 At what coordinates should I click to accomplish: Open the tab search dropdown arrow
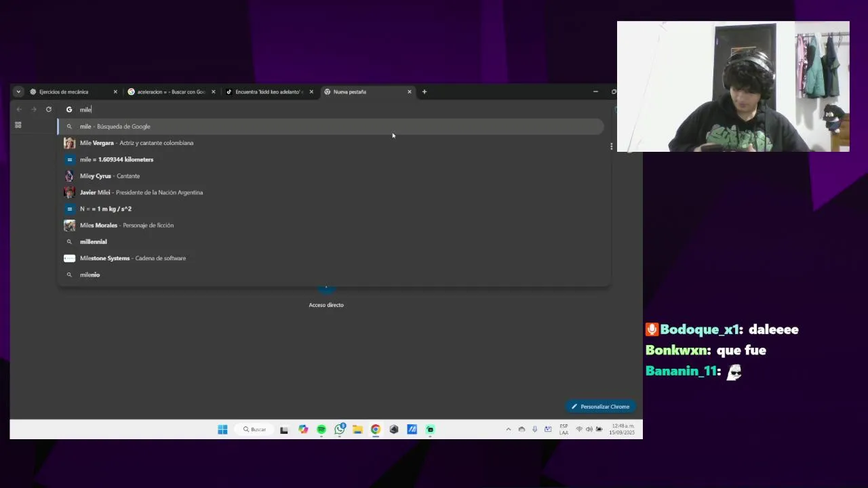point(18,91)
